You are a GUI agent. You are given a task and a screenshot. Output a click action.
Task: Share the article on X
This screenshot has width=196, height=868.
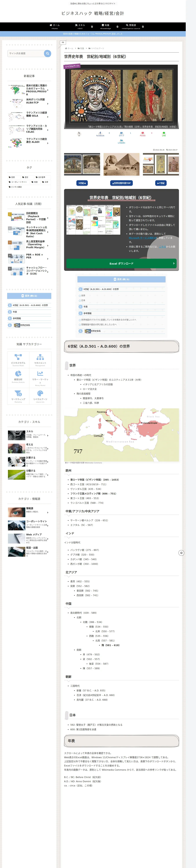[79, 134]
